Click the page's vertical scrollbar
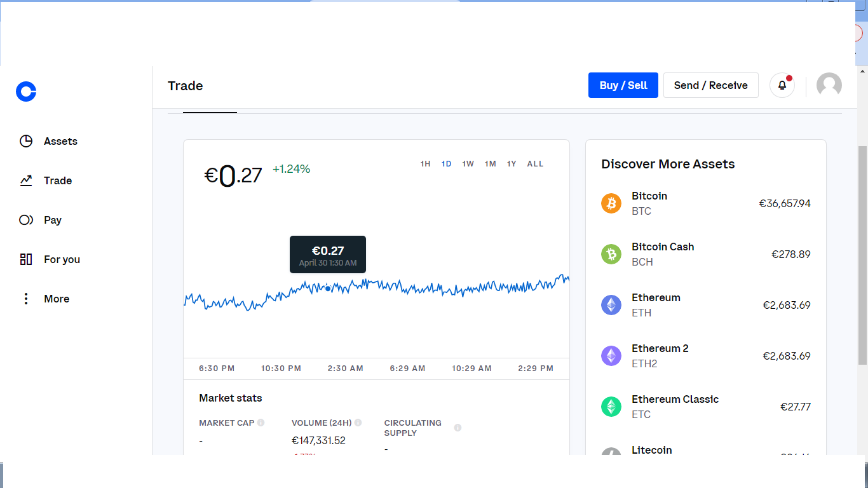 point(862,254)
